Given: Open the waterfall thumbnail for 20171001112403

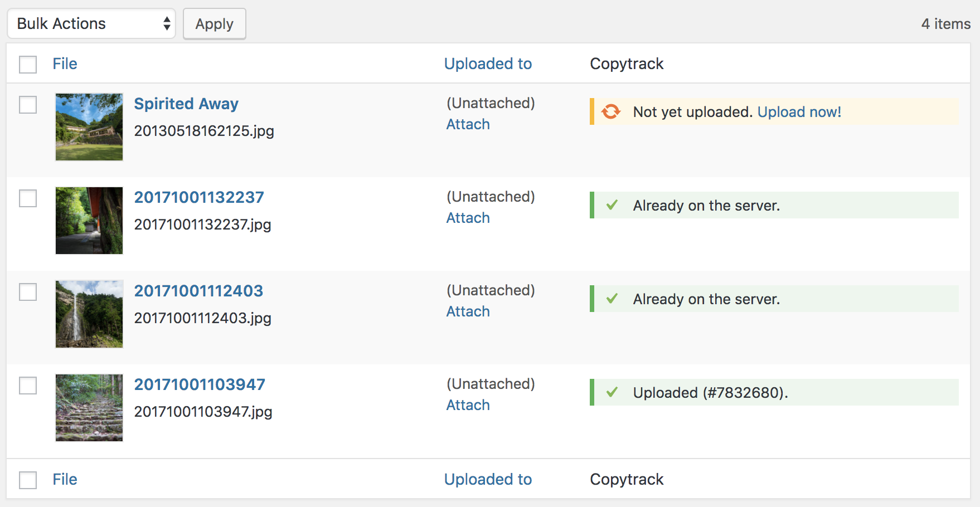Looking at the screenshot, I should [89, 314].
